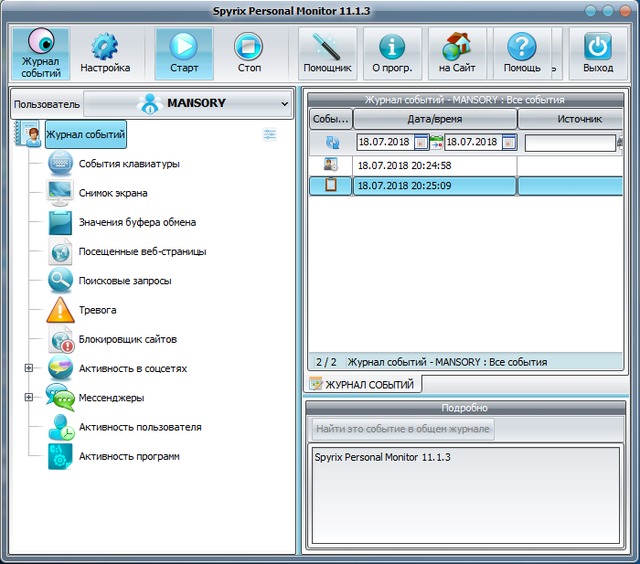Screen dimensions: 640x564
Task: Expand the Активность в соцсетях node
Action: tap(29, 369)
